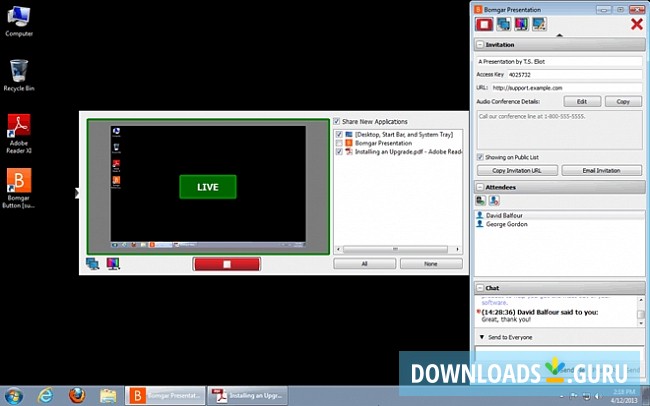Uncheck Desktop, Start Bar, and System Tray
Image resolution: width=650 pixels, height=406 pixels.
[x=339, y=134]
